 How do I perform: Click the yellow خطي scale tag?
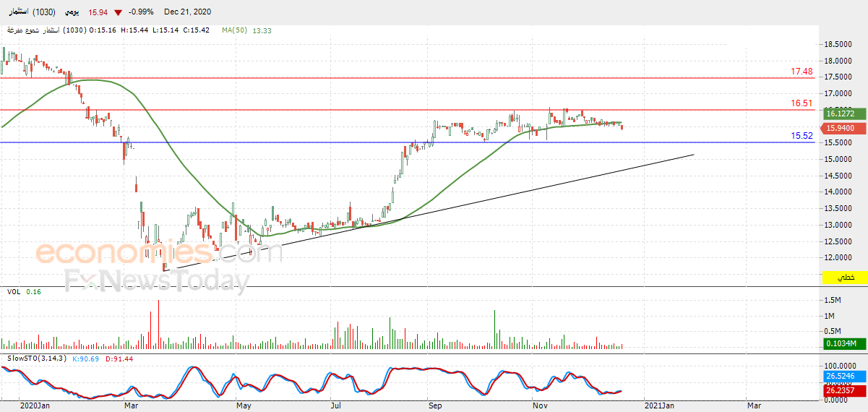(845, 278)
